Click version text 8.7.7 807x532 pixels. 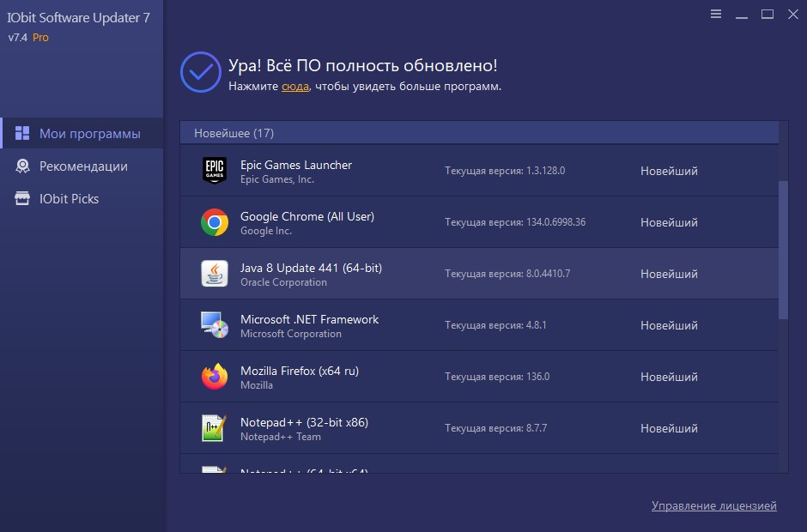click(x=537, y=427)
